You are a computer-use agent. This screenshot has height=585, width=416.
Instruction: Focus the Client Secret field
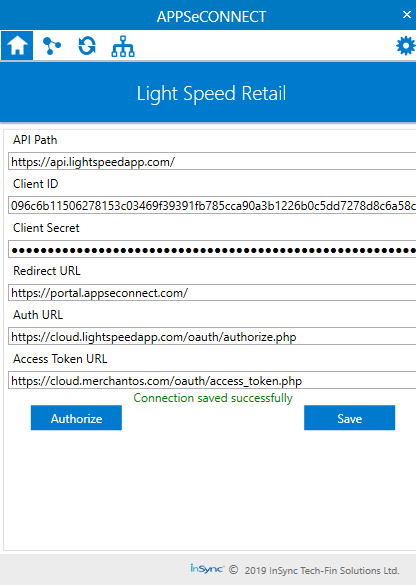point(212,249)
